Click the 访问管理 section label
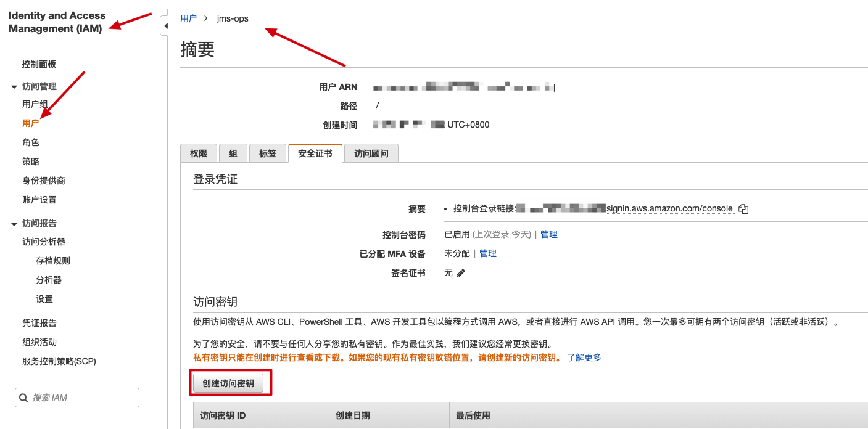The height and width of the screenshot is (429, 868). point(39,86)
